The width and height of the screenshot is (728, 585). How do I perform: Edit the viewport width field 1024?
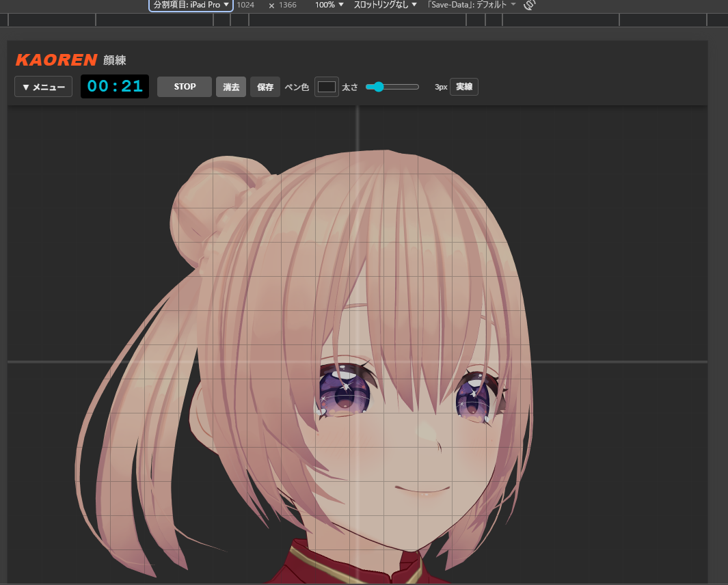(246, 5)
